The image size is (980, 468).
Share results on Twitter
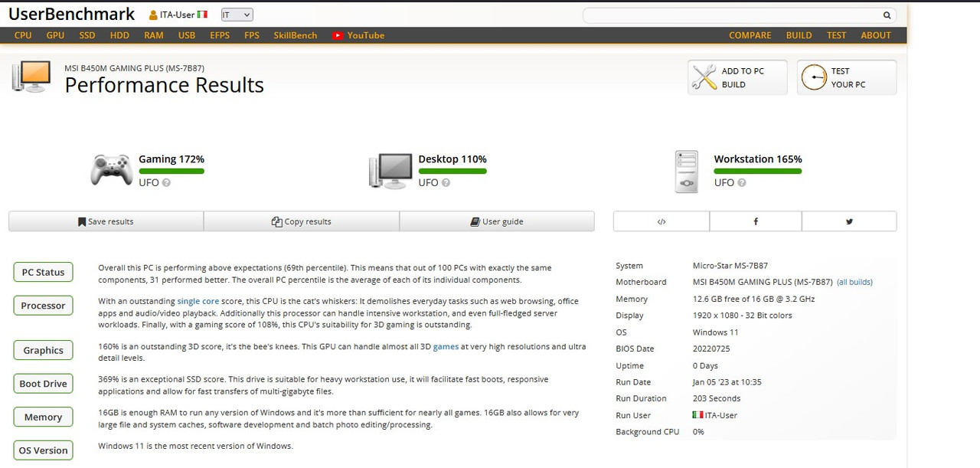point(849,221)
